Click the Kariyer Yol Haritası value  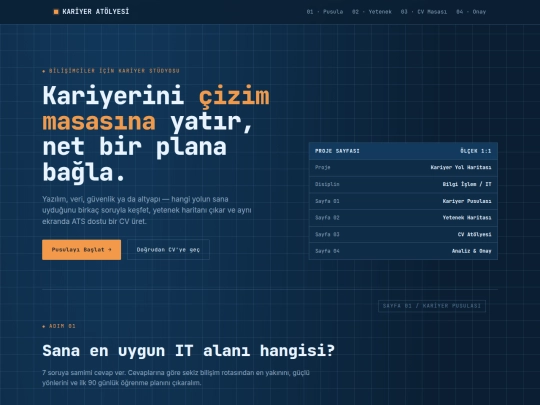pos(461,167)
